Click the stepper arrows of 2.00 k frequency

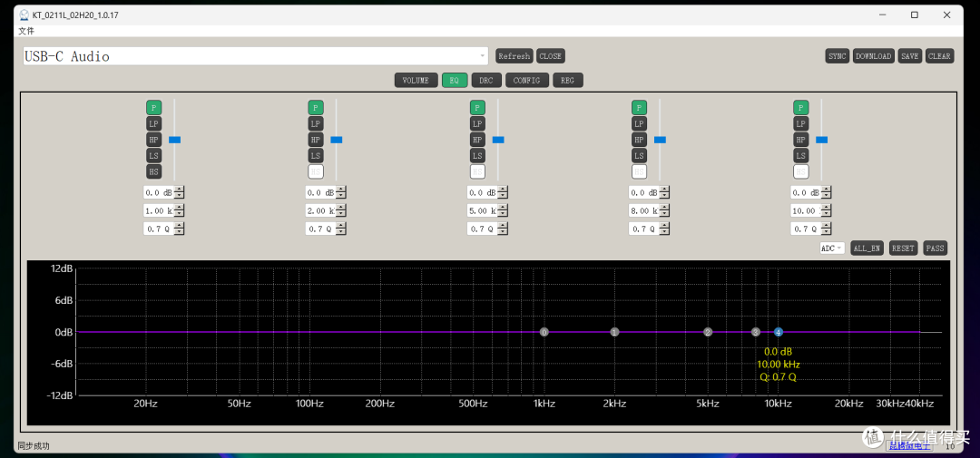point(341,210)
